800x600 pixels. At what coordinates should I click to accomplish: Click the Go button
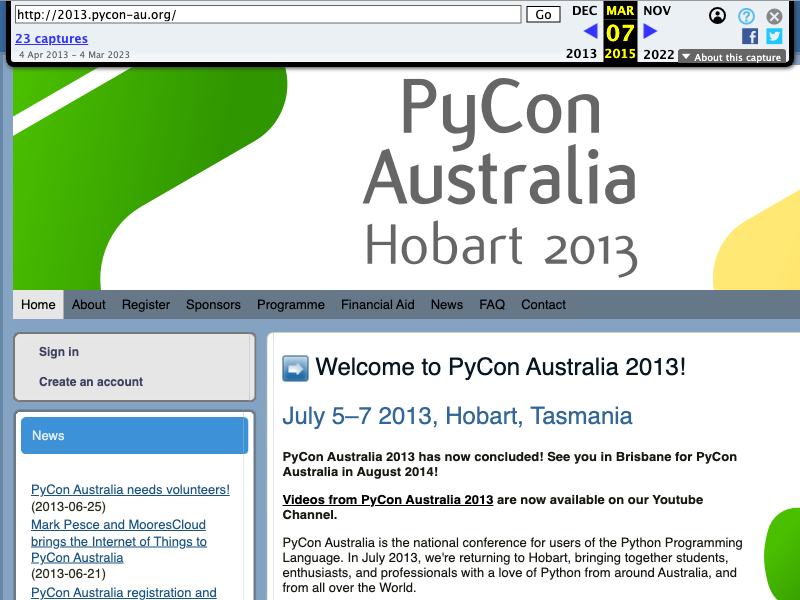[x=543, y=14]
